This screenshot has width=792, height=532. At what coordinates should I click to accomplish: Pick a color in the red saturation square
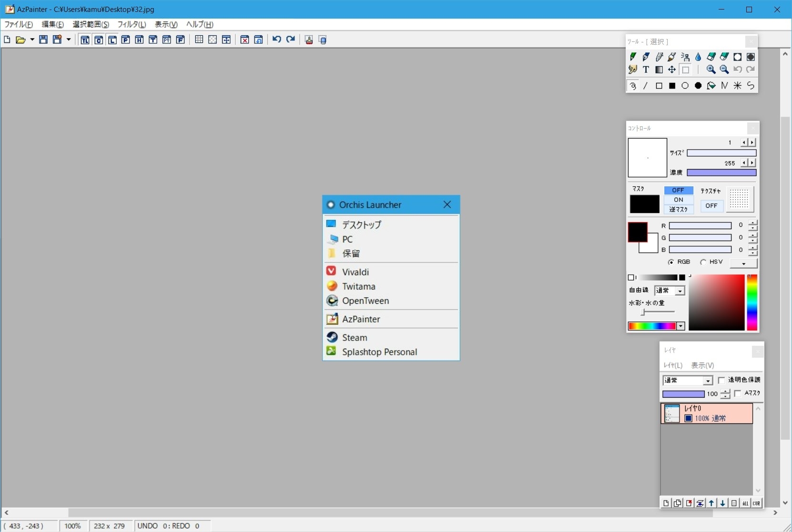pos(716,302)
